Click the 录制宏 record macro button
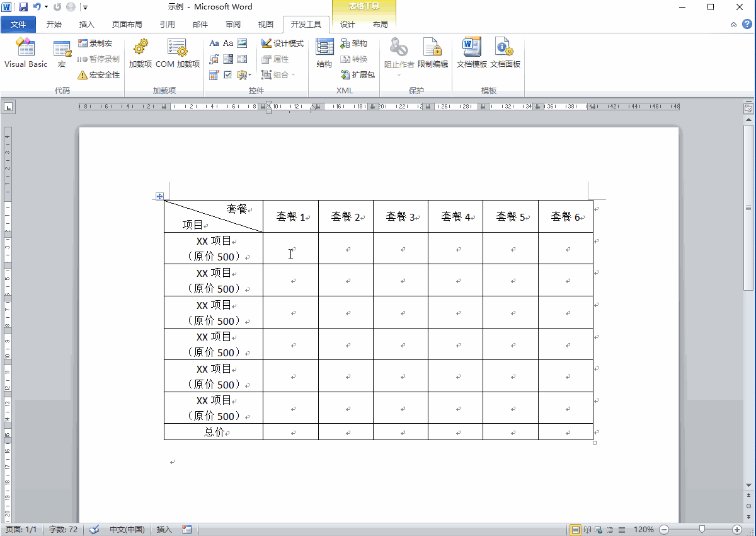The width and height of the screenshot is (756, 536). pos(95,44)
